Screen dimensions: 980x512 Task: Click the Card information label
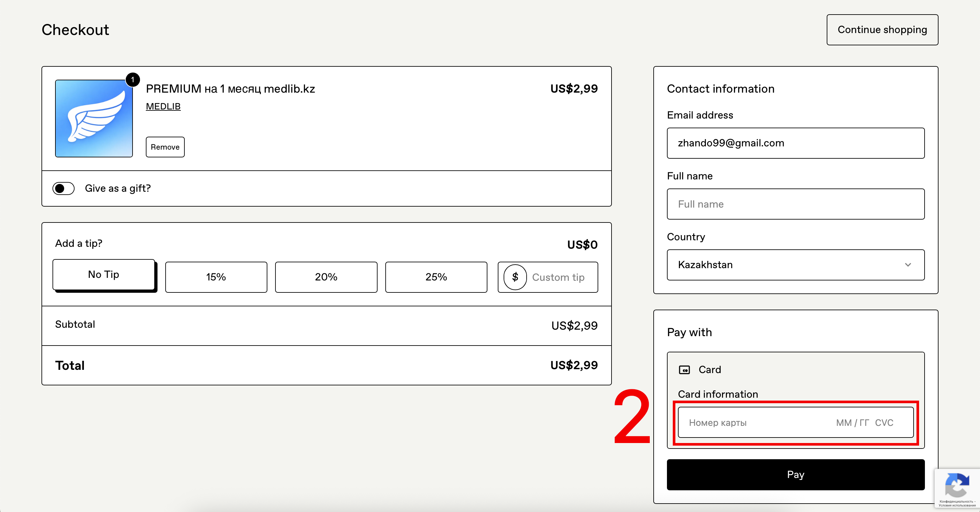(718, 394)
